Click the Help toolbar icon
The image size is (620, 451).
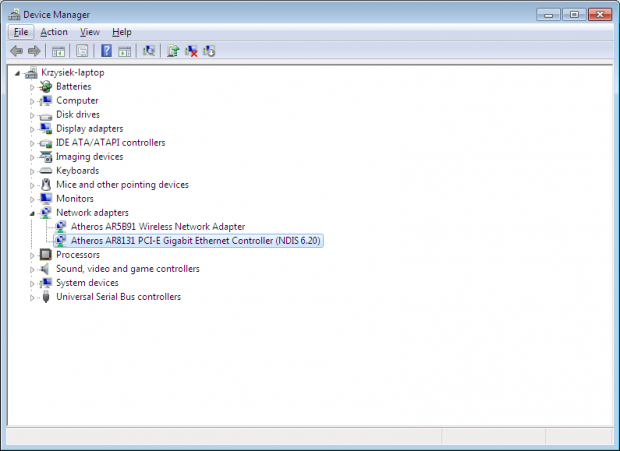(106, 51)
